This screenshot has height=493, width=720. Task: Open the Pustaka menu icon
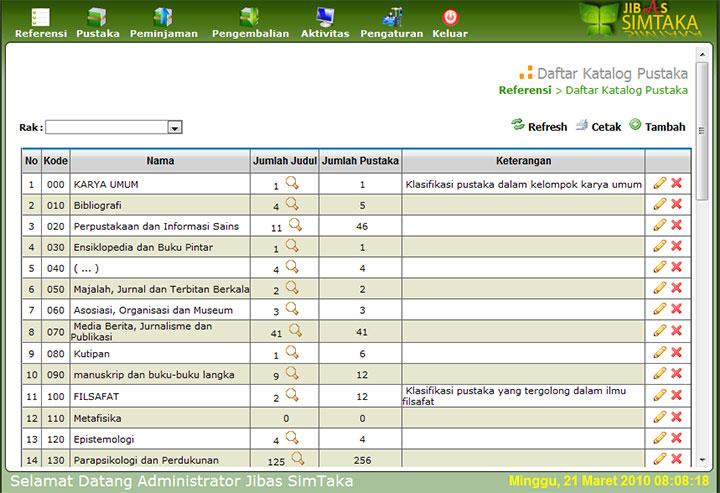(x=97, y=17)
